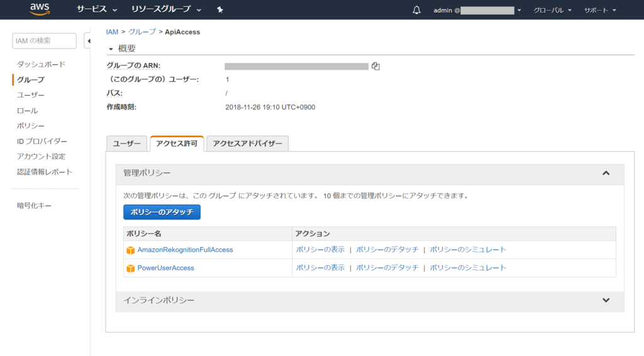644x356 pixels.
Task: Select the アクセス許可 tab
Action: 177,143
